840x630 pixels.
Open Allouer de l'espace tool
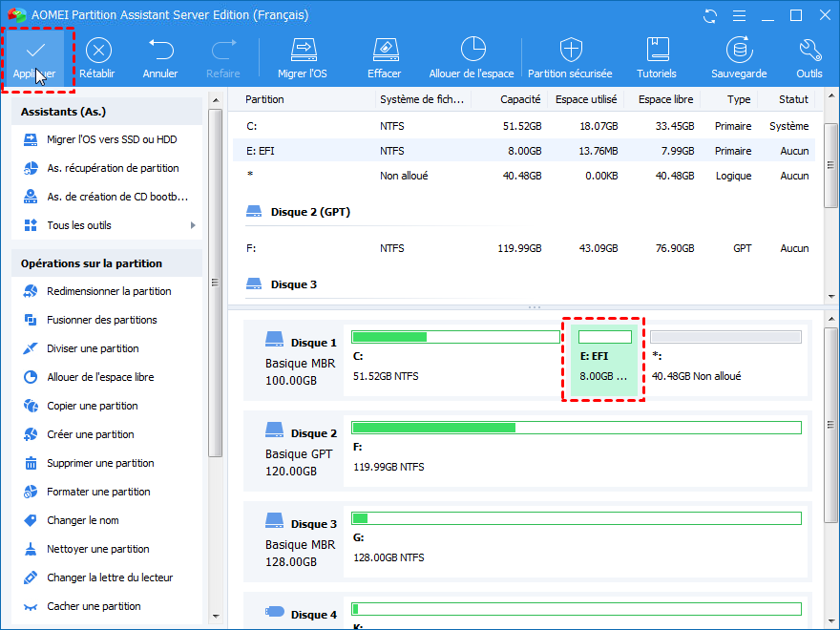pyautogui.click(x=472, y=51)
